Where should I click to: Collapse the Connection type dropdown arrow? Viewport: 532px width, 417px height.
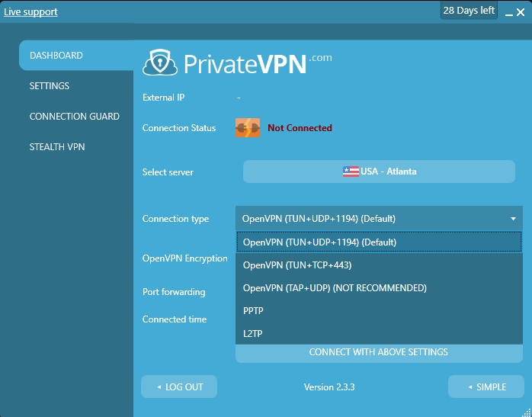[x=514, y=219]
